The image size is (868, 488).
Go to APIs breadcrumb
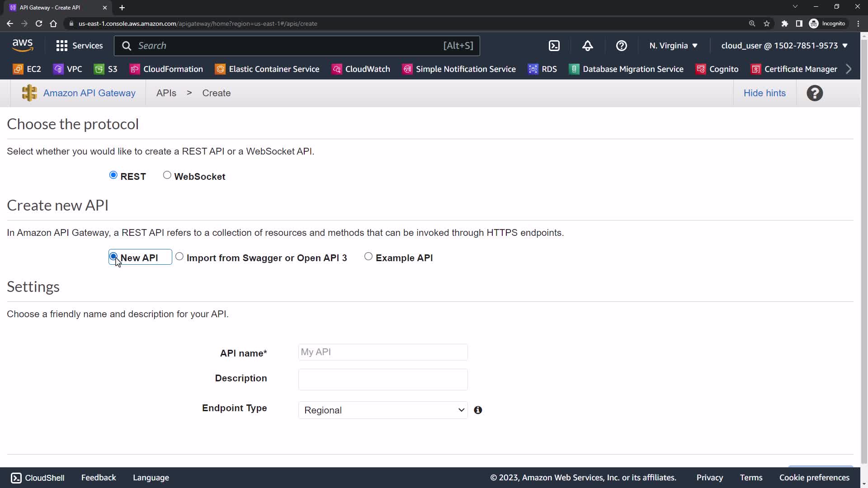click(x=166, y=93)
